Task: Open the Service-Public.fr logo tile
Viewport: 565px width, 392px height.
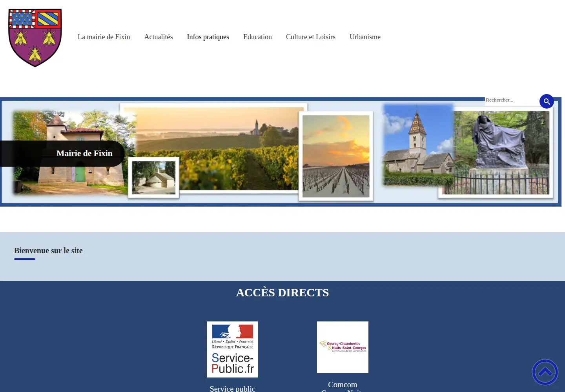Action: [232, 349]
